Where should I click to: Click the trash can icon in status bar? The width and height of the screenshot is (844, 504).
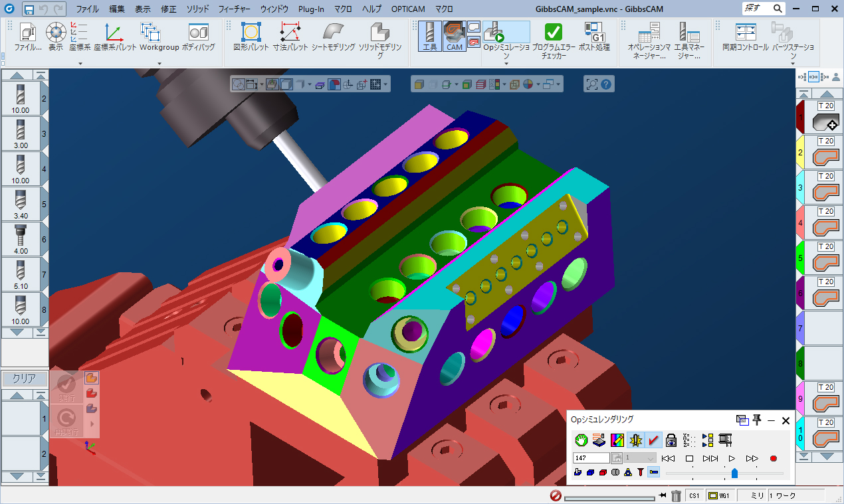click(676, 496)
